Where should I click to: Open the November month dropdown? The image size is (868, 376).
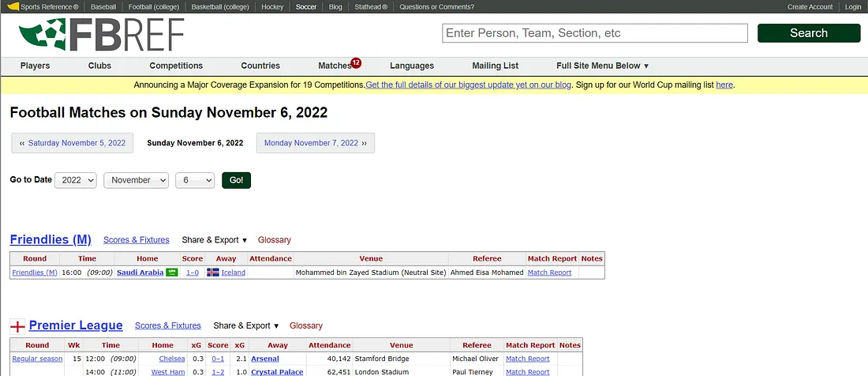(136, 180)
